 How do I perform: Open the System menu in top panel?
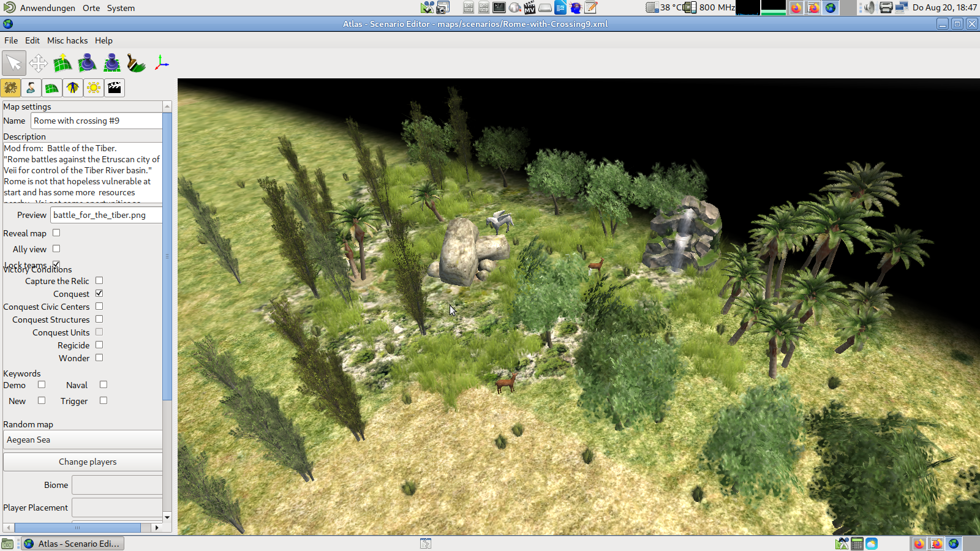point(121,8)
